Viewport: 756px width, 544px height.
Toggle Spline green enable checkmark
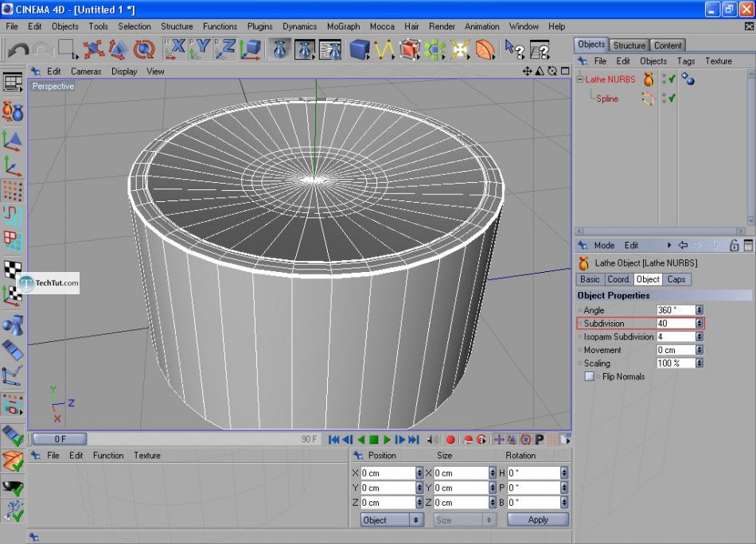click(x=672, y=99)
